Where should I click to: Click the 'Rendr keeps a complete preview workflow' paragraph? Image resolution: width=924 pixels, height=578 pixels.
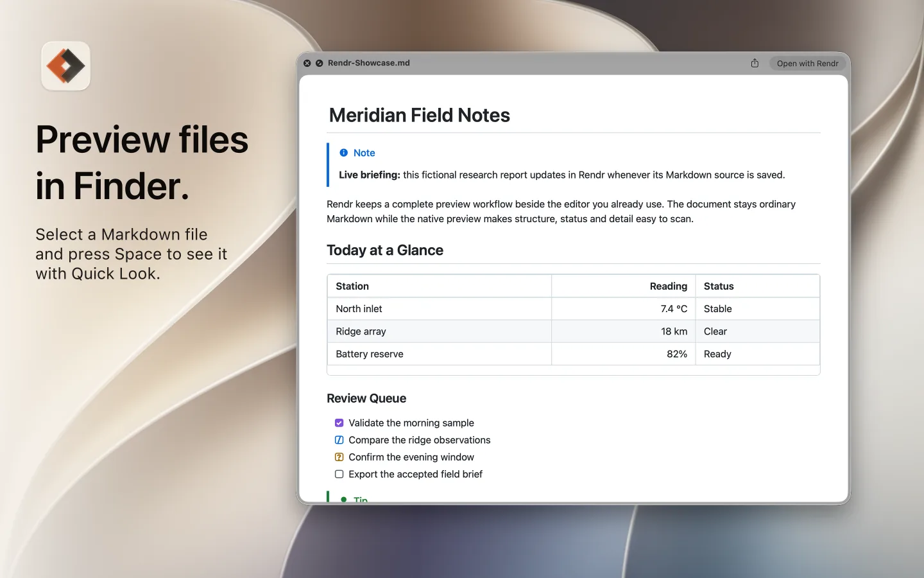tap(561, 211)
